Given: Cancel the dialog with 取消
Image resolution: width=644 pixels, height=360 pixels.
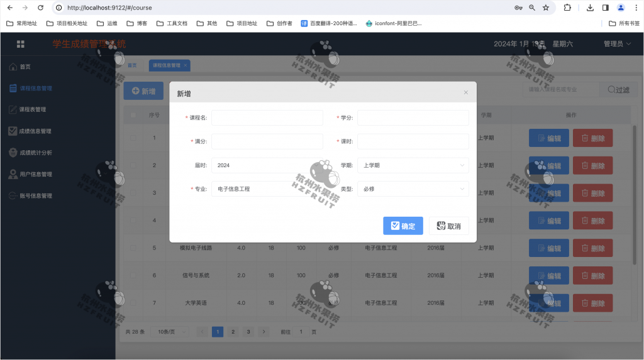Looking at the screenshot, I should tap(448, 226).
